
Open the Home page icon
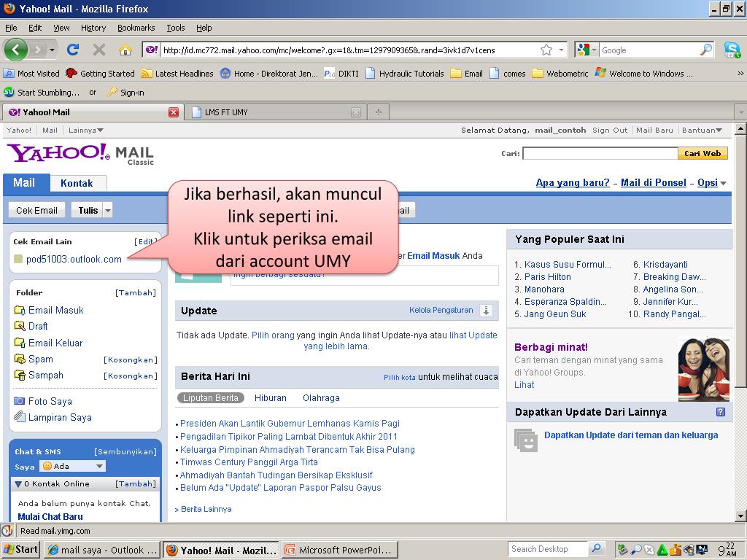click(125, 50)
